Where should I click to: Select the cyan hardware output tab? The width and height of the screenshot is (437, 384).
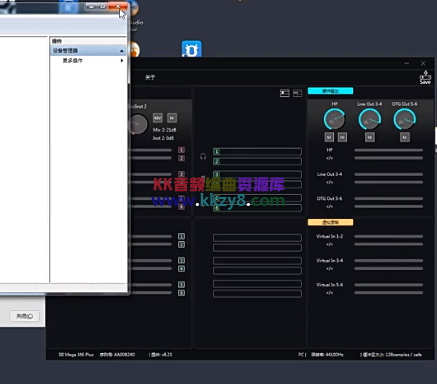tap(330, 91)
